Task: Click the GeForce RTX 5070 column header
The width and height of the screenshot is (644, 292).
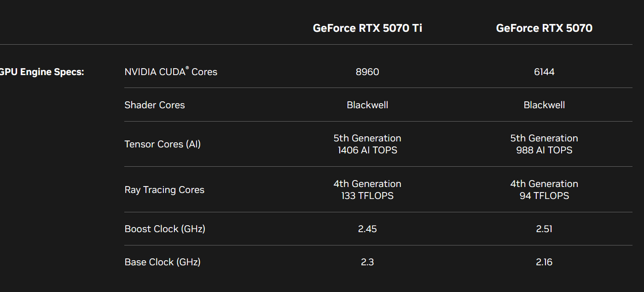Action: coord(544,28)
